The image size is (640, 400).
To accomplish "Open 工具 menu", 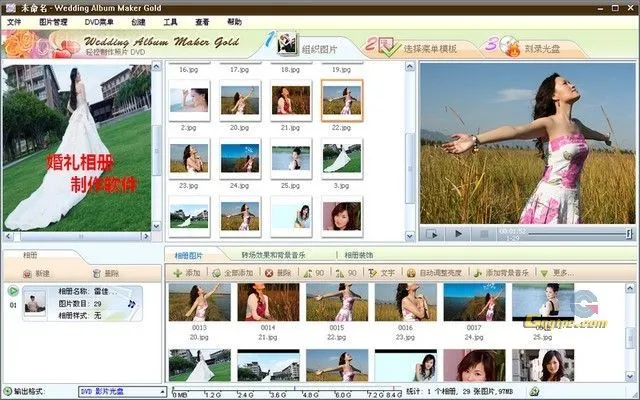I will (170, 22).
